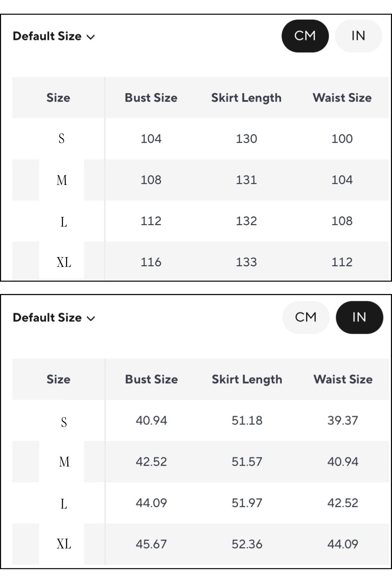This screenshot has height=588, width=392.
Task: Open Default Size dropdown in centimeter chart
Action: 54,36
